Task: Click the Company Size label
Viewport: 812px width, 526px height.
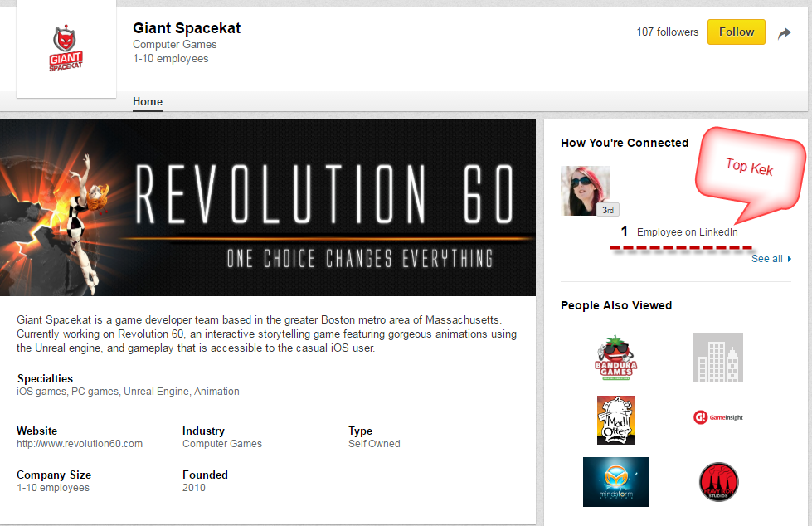Action: 54,475
